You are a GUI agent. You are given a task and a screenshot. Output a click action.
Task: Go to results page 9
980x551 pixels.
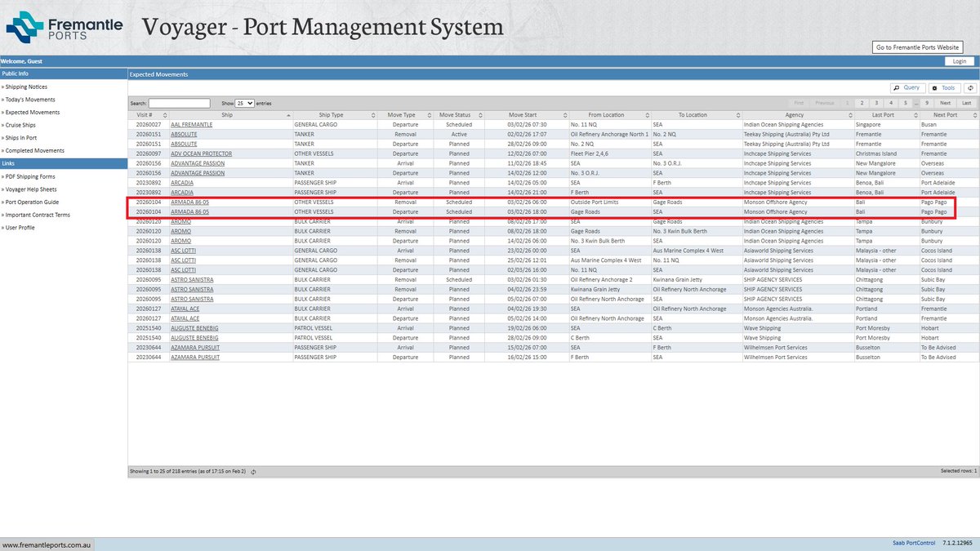927,104
